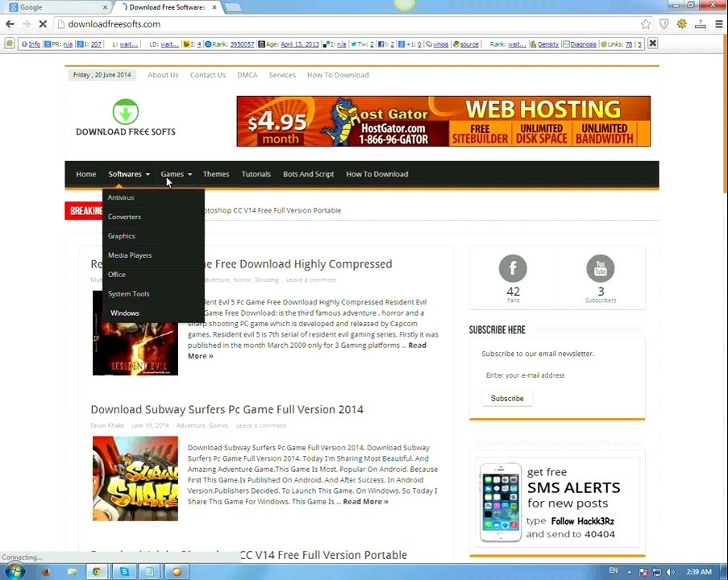Screen dimensions: 728x580
Task: Show hidden tray icons arrow
Action: coord(629,572)
